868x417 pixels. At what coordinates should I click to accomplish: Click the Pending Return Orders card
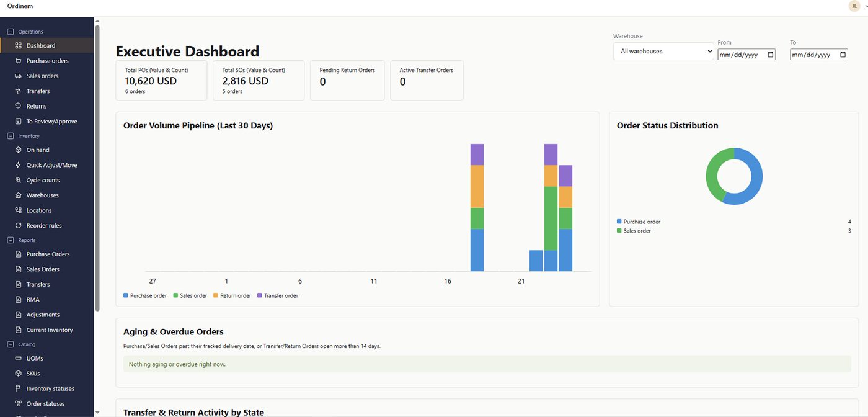[347, 80]
